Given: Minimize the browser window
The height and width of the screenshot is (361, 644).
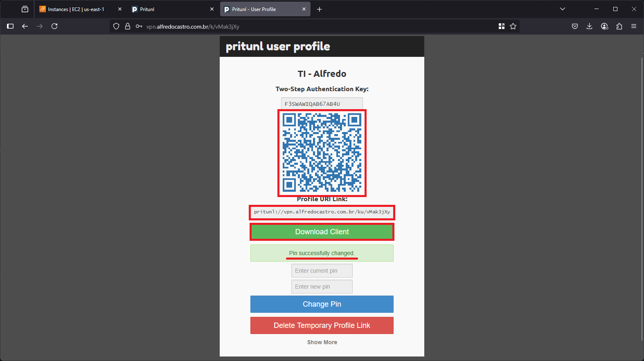Looking at the screenshot, I should (x=597, y=9).
